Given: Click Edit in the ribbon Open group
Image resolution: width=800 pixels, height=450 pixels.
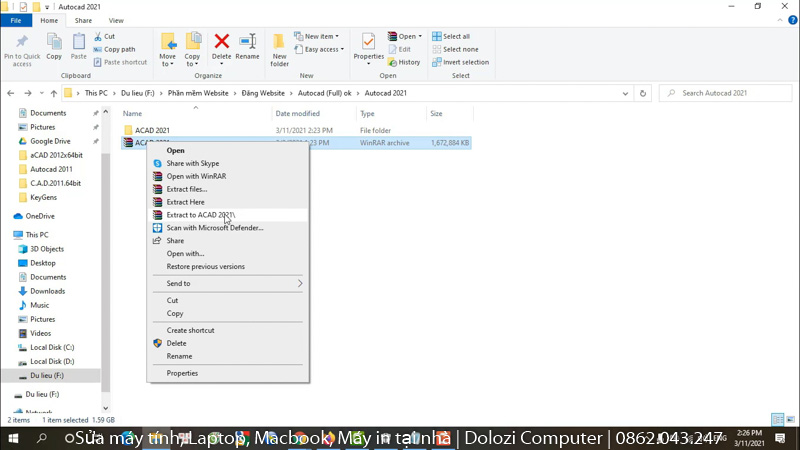Looking at the screenshot, I should click(399, 49).
